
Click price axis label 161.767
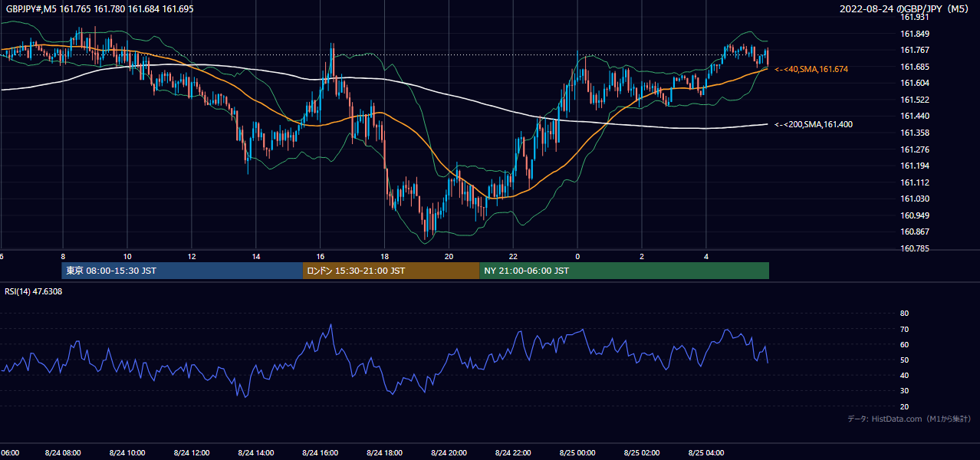(x=914, y=51)
